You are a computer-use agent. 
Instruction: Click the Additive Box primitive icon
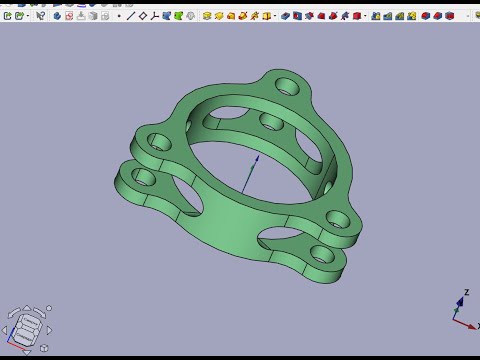[x=266, y=16]
